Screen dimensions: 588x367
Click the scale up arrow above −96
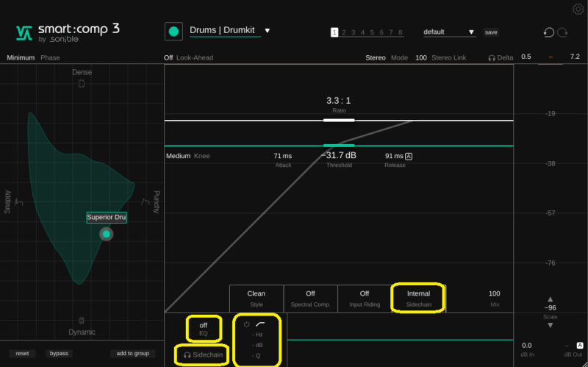point(551,299)
